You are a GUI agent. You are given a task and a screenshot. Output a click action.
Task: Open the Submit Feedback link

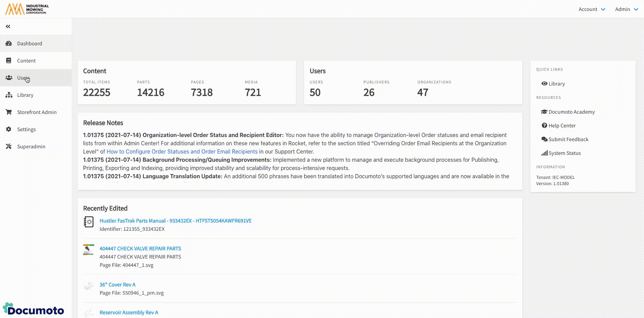[x=568, y=139]
